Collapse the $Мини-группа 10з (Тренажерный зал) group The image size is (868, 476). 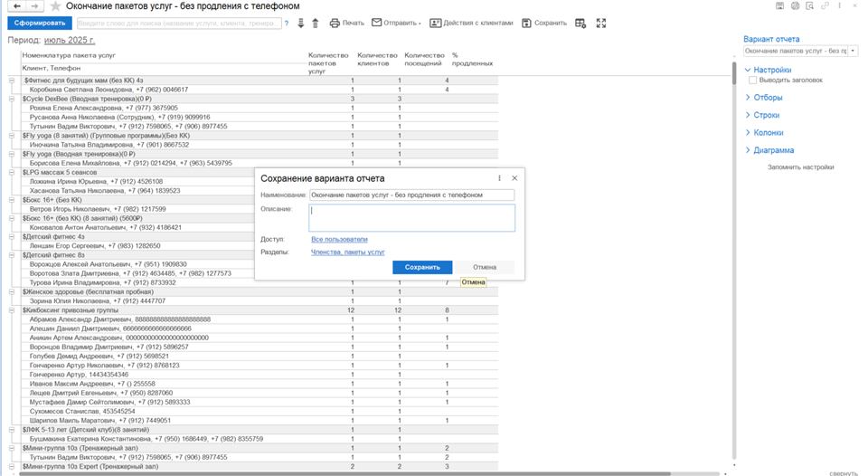coord(12,448)
